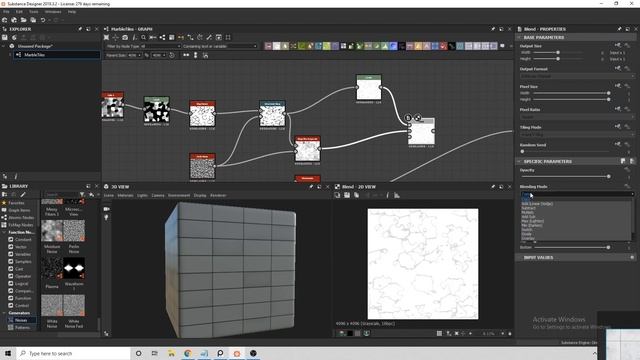Screen dimensions: 640x360
Task: Click the Random Seed slider handle
Action: pyautogui.click(x=522, y=151)
